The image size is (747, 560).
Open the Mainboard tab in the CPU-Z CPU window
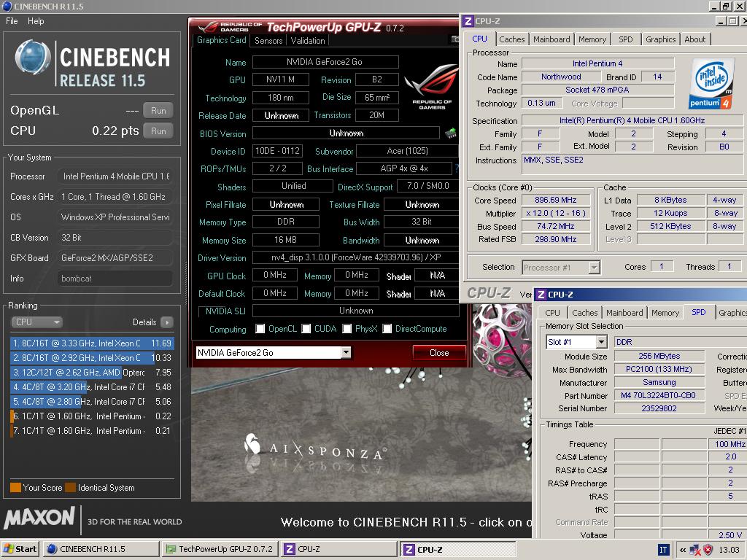[551, 39]
